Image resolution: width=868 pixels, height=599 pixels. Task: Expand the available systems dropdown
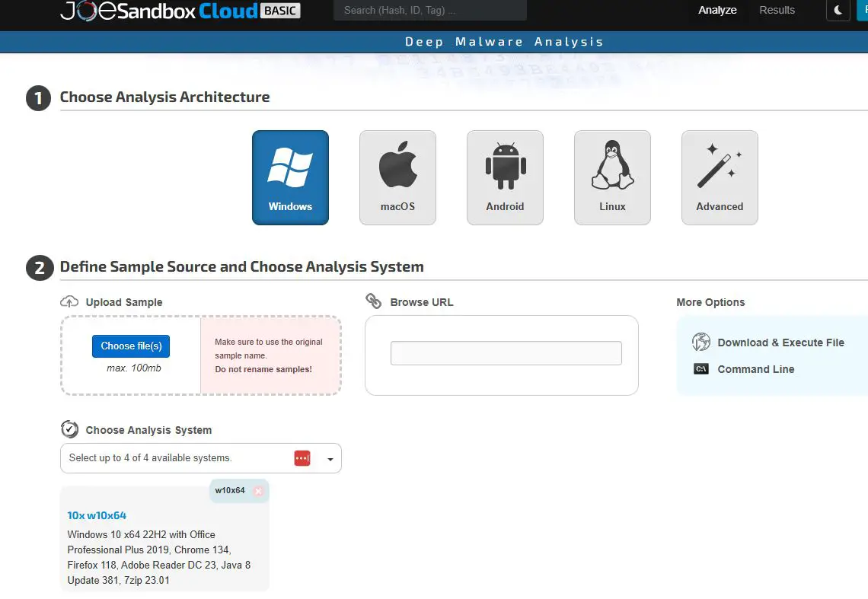[330, 457]
